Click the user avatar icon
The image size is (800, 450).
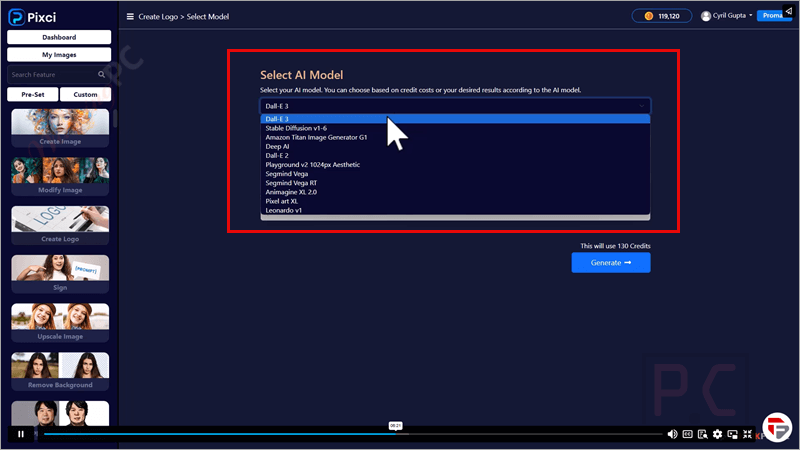706,16
